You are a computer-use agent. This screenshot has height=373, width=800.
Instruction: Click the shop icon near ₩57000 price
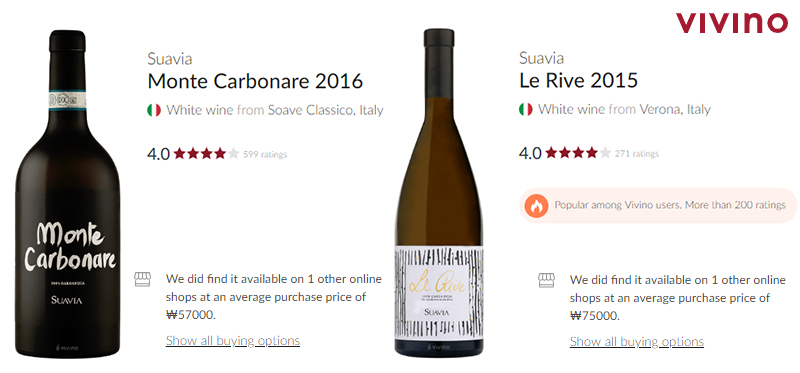click(x=142, y=279)
